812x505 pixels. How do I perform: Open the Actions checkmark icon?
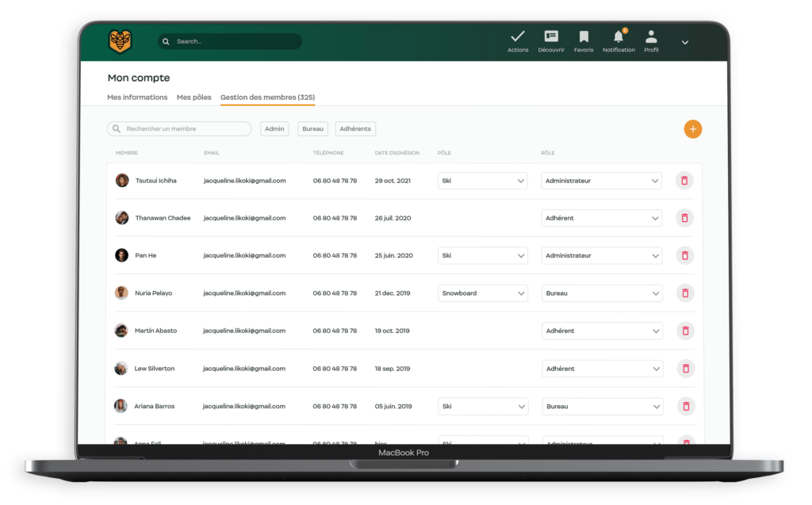pyautogui.click(x=518, y=37)
